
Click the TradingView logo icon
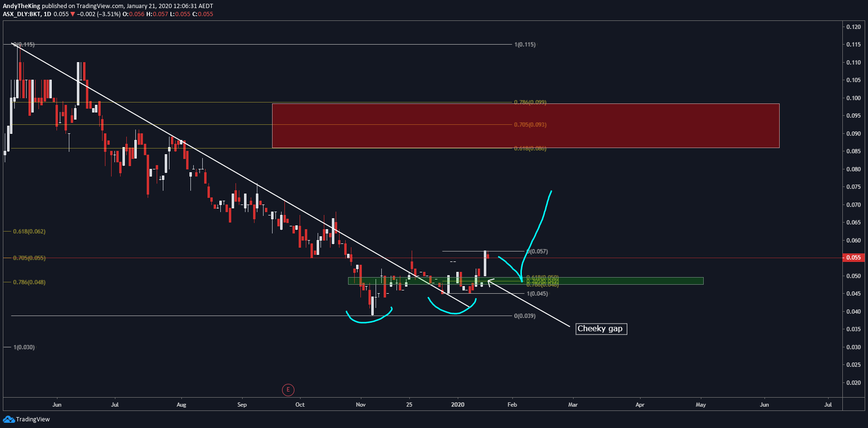coord(9,419)
